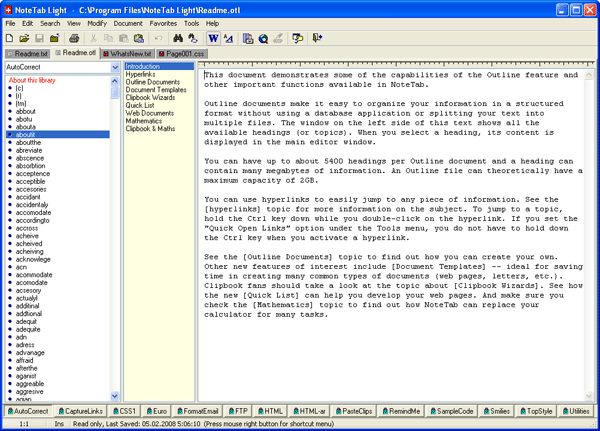The width and height of the screenshot is (600, 431).
Task: Open the Edit menu
Action: (x=28, y=23)
